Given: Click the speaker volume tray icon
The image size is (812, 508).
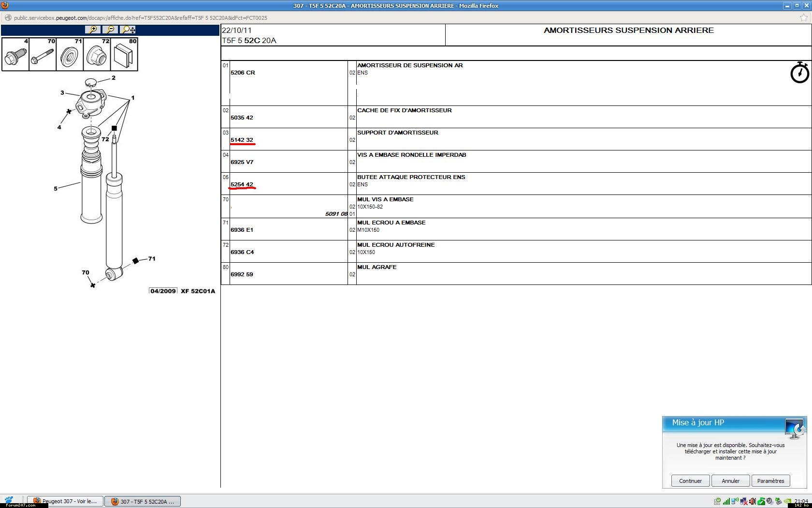Looking at the screenshot, I should [753, 502].
